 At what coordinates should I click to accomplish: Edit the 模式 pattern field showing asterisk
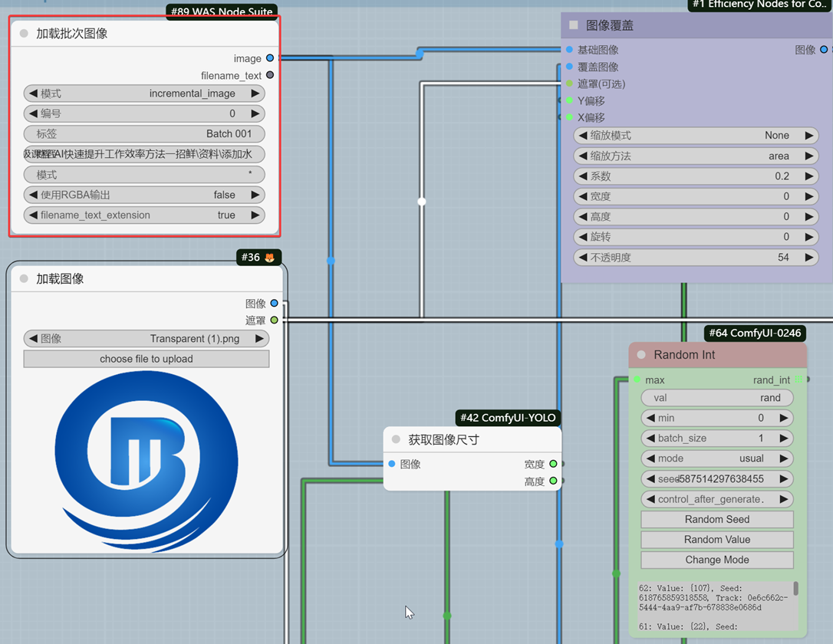(x=144, y=175)
